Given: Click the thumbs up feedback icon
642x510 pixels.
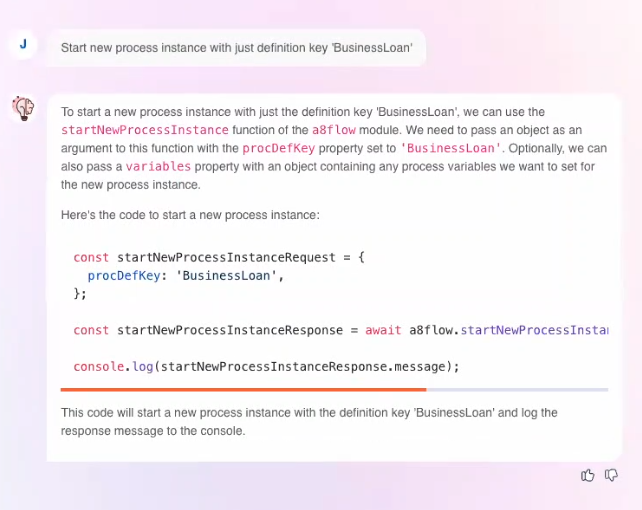Looking at the screenshot, I should pyautogui.click(x=588, y=475).
